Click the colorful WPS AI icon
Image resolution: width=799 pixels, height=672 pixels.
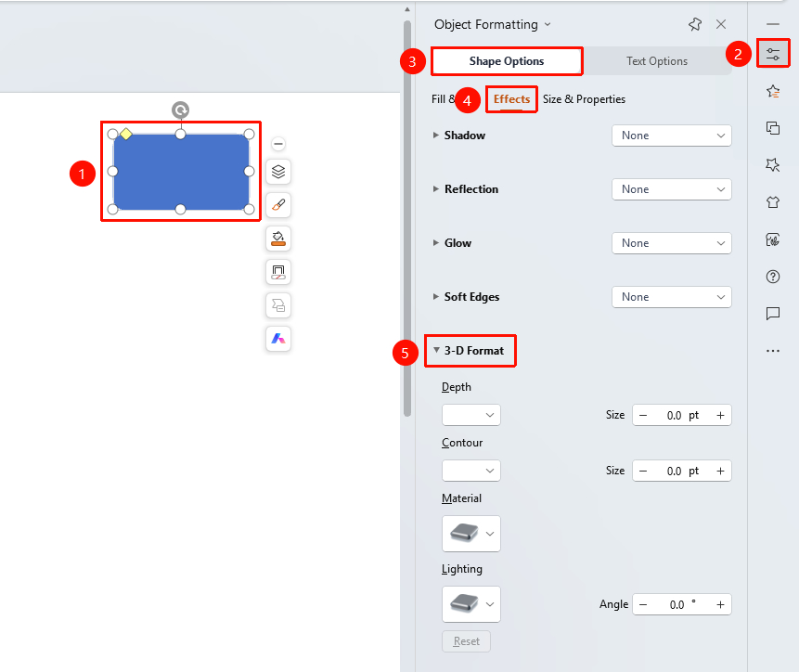tap(278, 339)
